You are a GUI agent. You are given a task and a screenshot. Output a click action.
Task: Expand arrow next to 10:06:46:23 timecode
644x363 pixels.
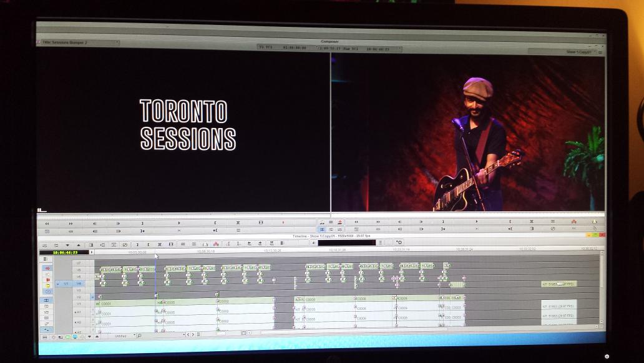pos(92,252)
